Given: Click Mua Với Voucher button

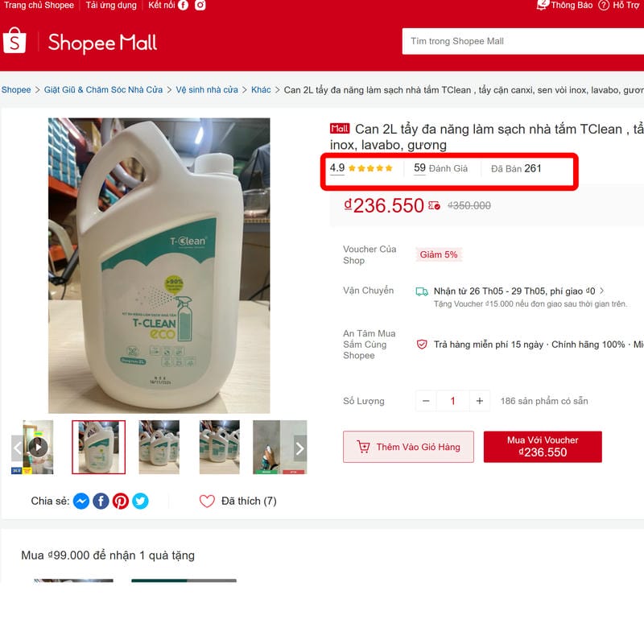Looking at the screenshot, I should [543, 447].
